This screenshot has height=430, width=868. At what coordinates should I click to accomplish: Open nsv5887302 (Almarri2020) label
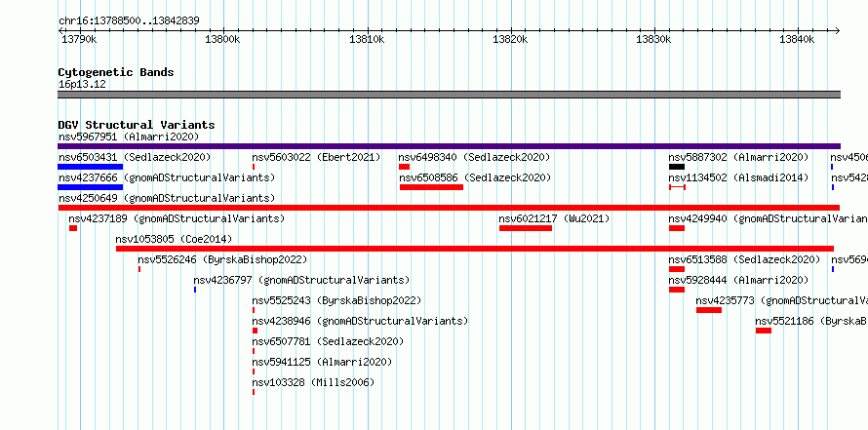click(738, 157)
